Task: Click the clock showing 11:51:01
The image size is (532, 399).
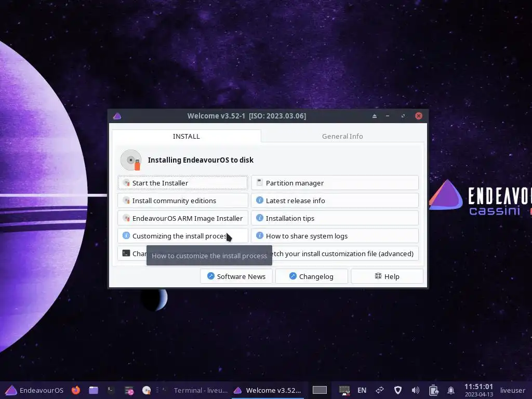Action: 478,387
